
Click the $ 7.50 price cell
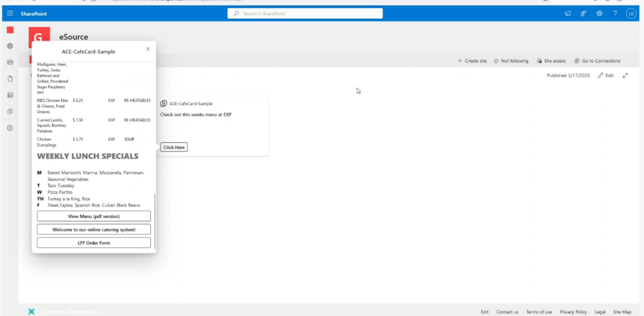coord(78,120)
